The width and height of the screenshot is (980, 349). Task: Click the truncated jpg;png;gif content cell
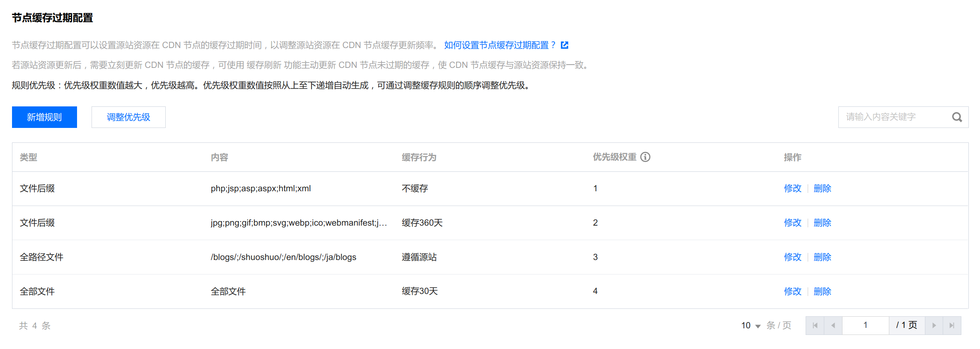[x=298, y=223]
